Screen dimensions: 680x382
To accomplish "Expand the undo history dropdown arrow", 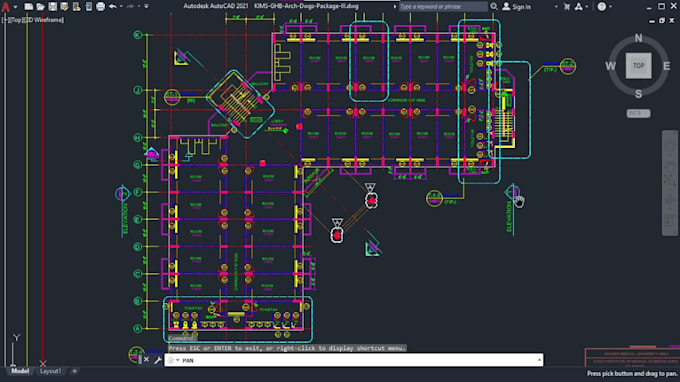I will pyautogui.click(x=121, y=7).
